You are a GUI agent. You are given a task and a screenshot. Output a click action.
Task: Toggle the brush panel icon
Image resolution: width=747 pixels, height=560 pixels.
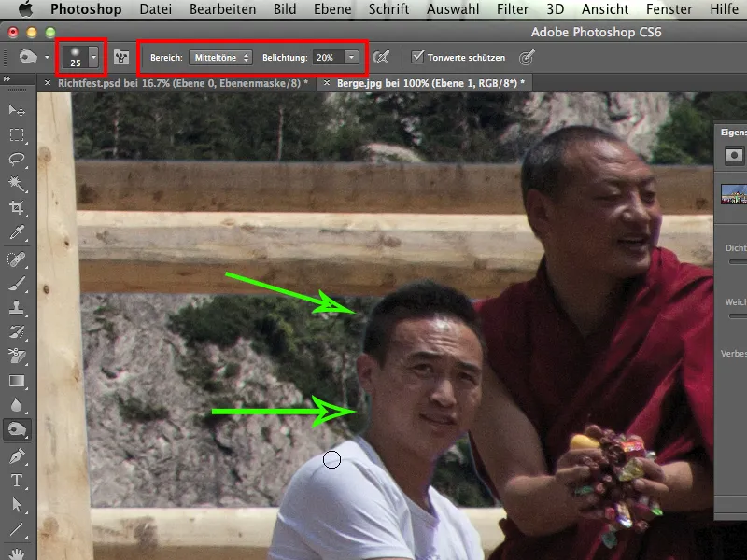click(x=121, y=58)
